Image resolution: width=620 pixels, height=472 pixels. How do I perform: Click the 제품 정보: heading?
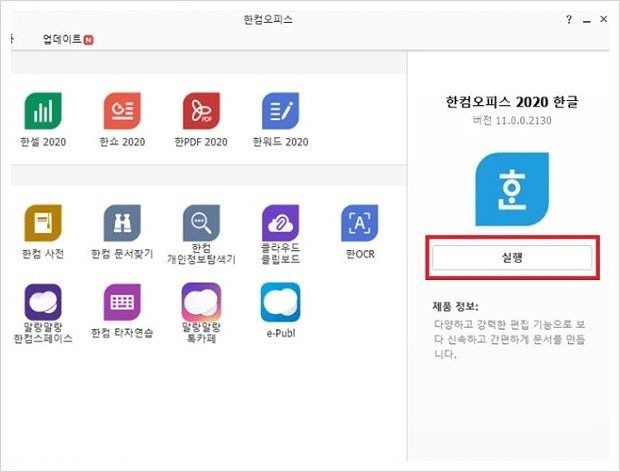point(455,306)
